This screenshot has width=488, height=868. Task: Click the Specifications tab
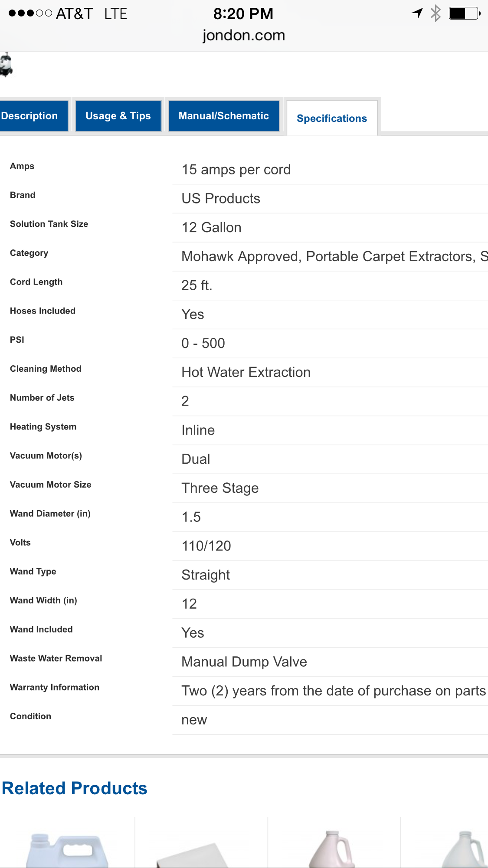pyautogui.click(x=331, y=118)
